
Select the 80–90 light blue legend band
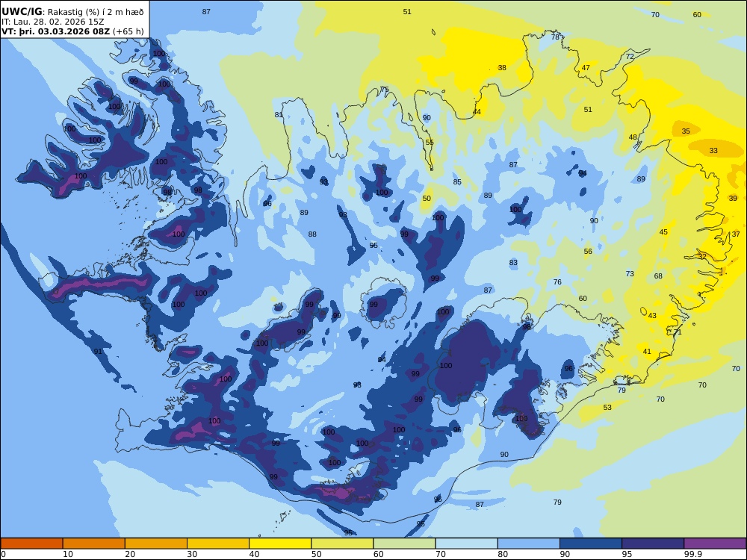529,544
